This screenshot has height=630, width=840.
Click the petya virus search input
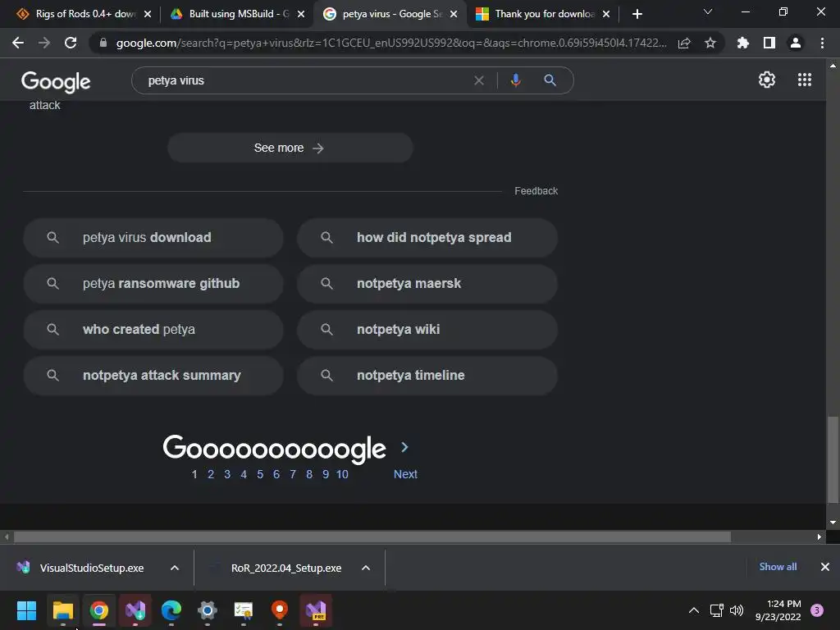click(305, 80)
